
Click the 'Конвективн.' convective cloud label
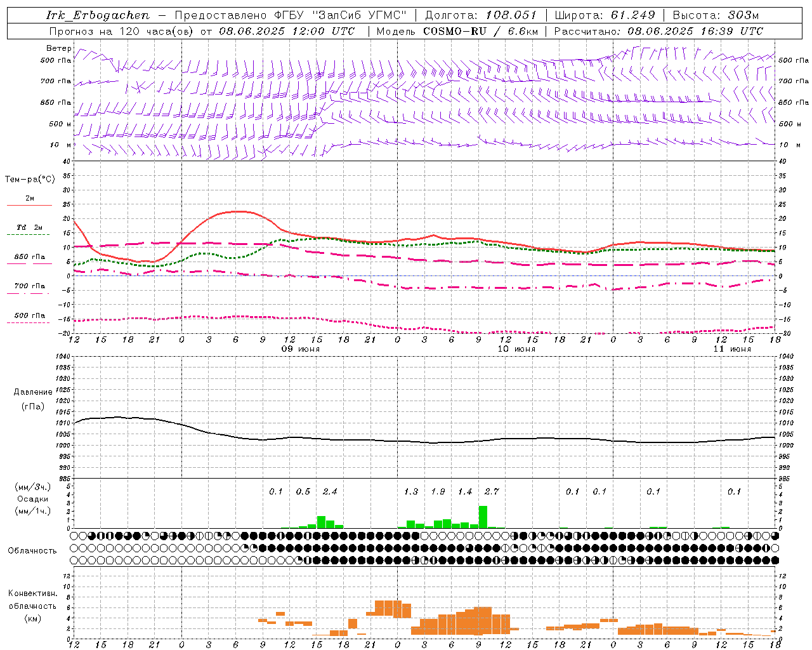tap(32, 594)
